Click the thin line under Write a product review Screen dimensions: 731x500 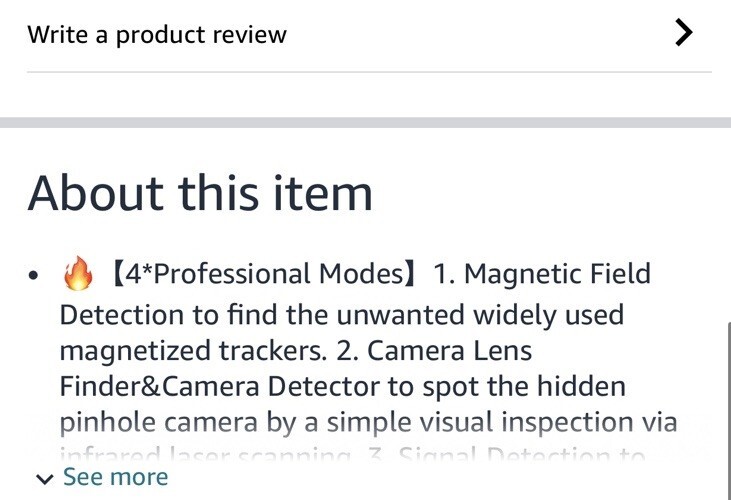(x=368, y=72)
